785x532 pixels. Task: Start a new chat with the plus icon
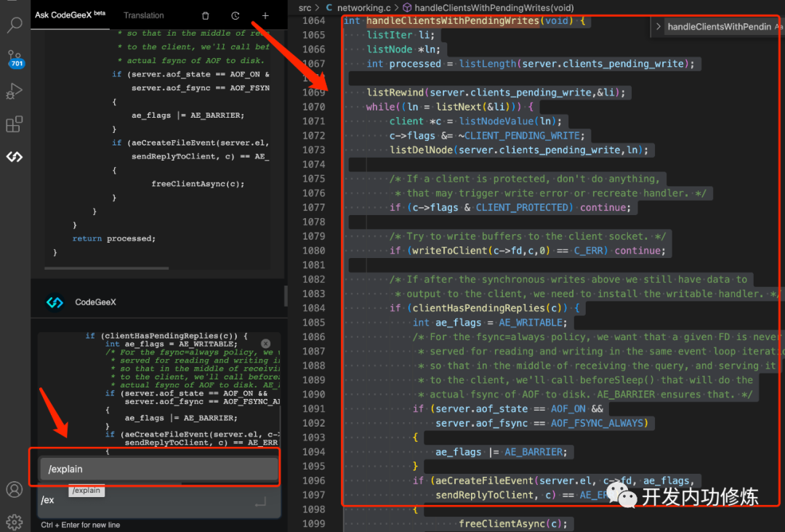click(265, 15)
